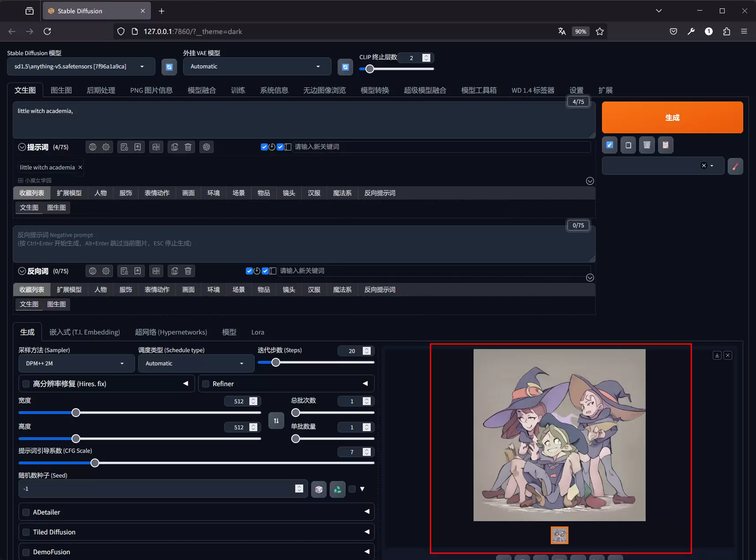
Task: Apply styles with the clipboard icon button
Action: click(x=665, y=145)
